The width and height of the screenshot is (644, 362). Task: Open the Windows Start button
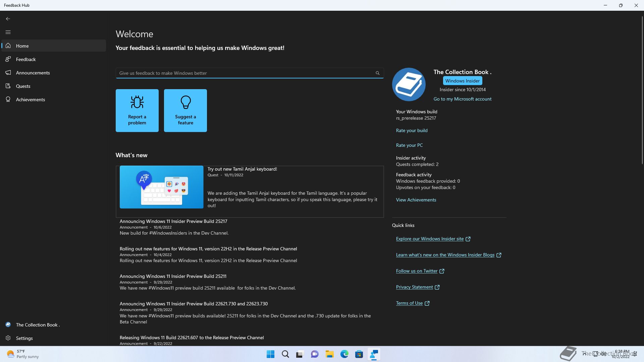(270, 354)
